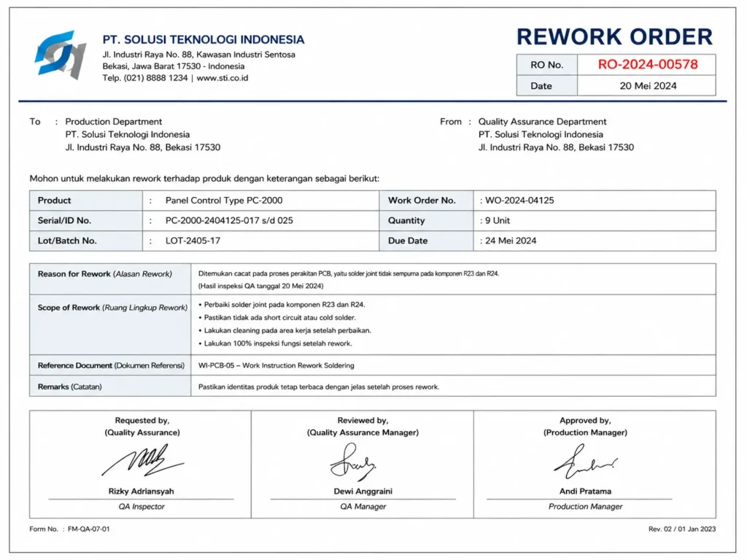Click the introductory sentence Mohon untuk melakukan rework
The image size is (747, 560).
(204, 179)
